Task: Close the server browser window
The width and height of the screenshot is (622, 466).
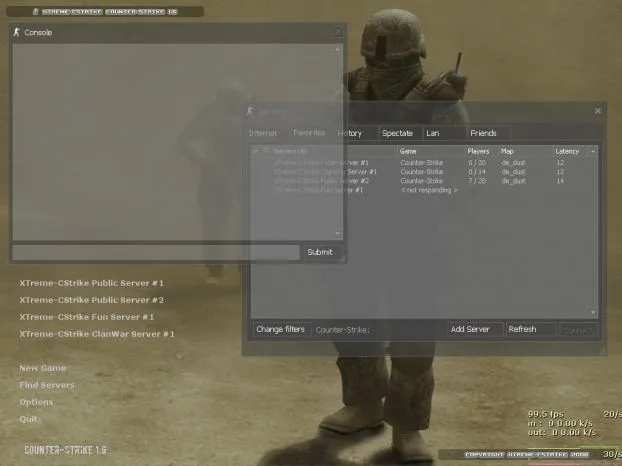Action: pyautogui.click(x=598, y=110)
